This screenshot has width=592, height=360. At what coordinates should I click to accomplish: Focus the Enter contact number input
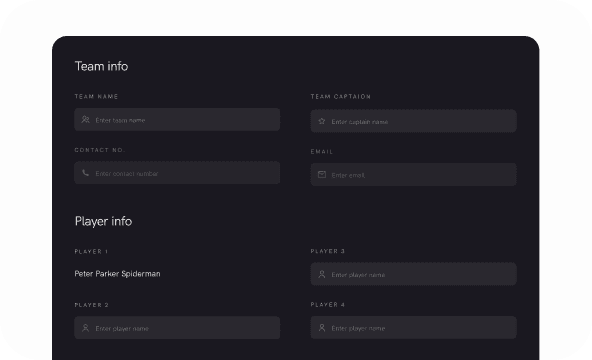(177, 173)
